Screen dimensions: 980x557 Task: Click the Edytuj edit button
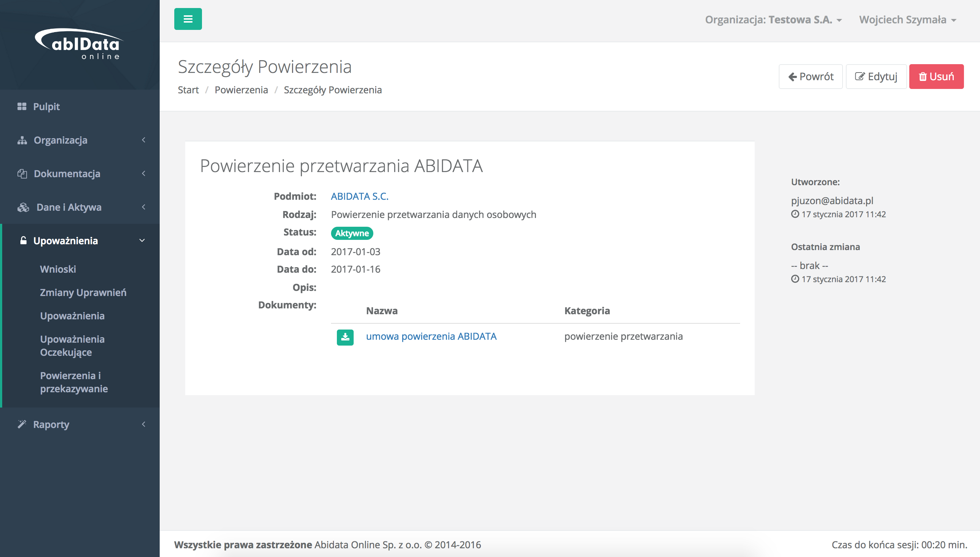(876, 77)
